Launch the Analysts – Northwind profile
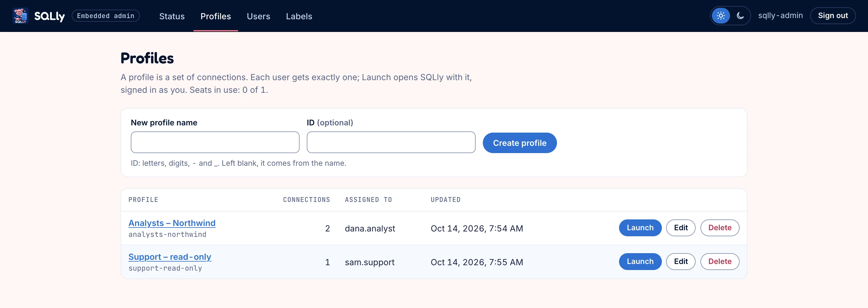Image resolution: width=868 pixels, height=308 pixels. click(640, 228)
